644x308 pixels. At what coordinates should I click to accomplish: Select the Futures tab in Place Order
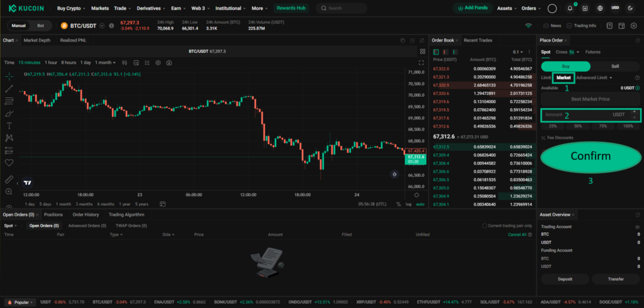point(592,52)
